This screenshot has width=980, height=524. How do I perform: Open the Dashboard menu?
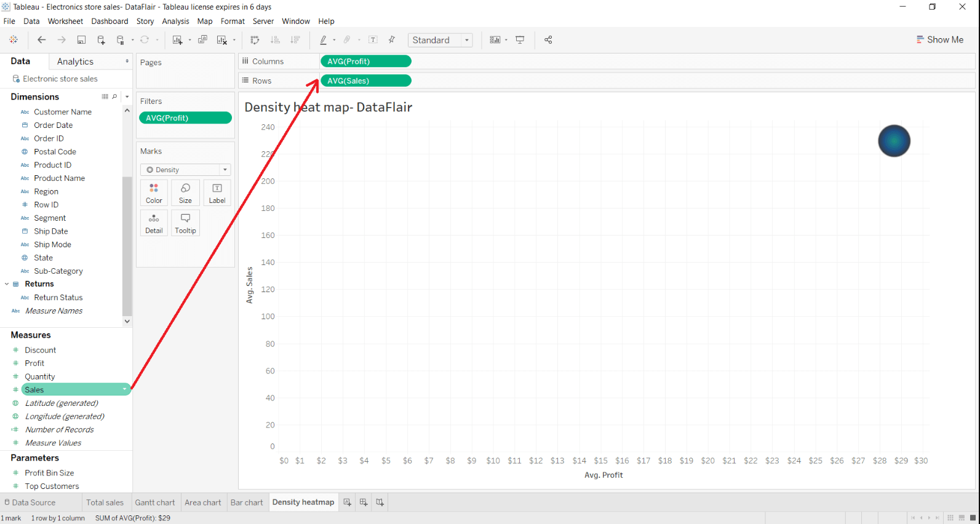(x=110, y=21)
